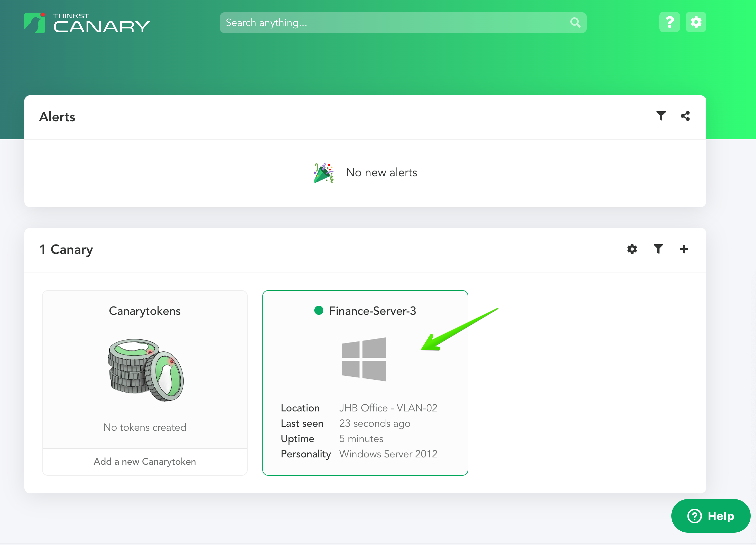Open the floating Help button
The height and width of the screenshot is (545, 756).
[711, 516]
